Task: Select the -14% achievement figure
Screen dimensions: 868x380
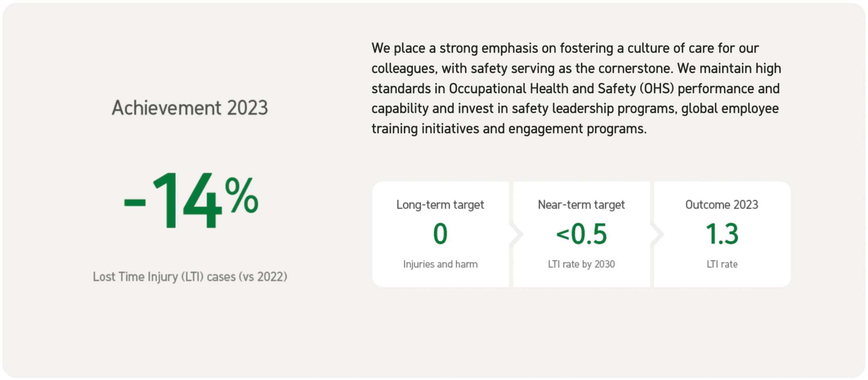Action: 191,200
